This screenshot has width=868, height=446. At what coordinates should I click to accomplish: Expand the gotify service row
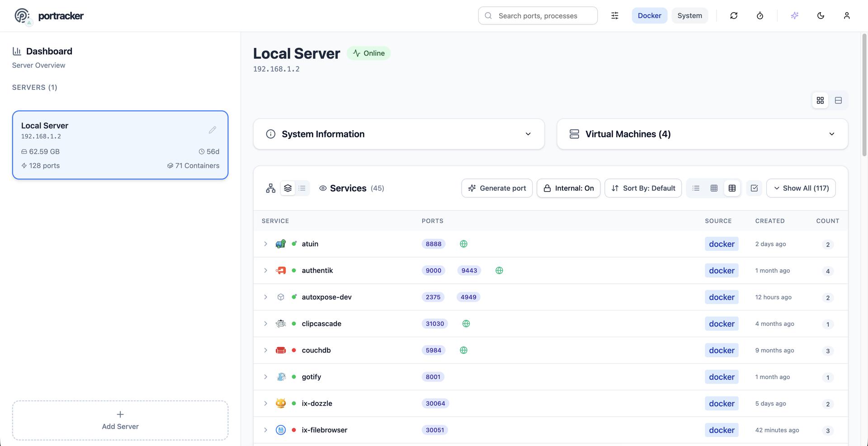266,377
